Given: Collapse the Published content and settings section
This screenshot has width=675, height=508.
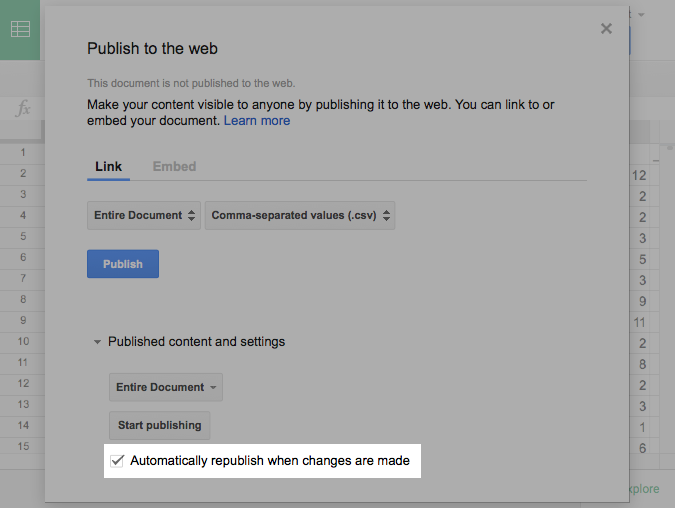Looking at the screenshot, I should click(98, 342).
